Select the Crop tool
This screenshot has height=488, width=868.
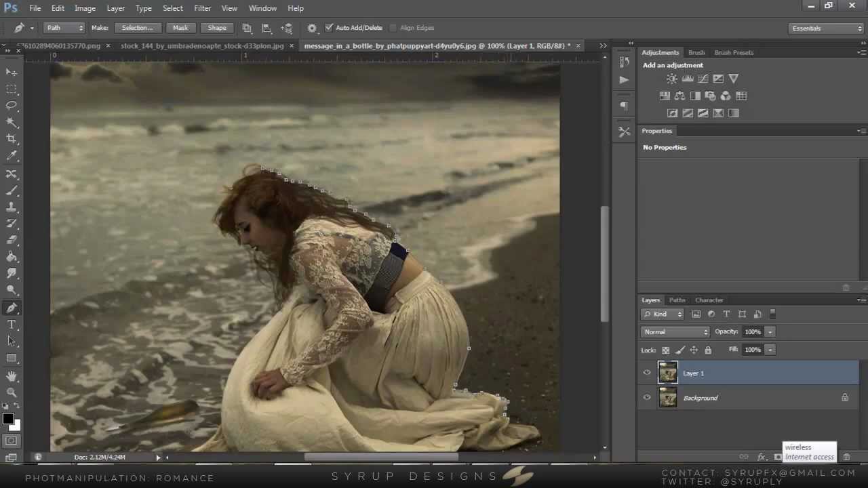tap(12, 139)
